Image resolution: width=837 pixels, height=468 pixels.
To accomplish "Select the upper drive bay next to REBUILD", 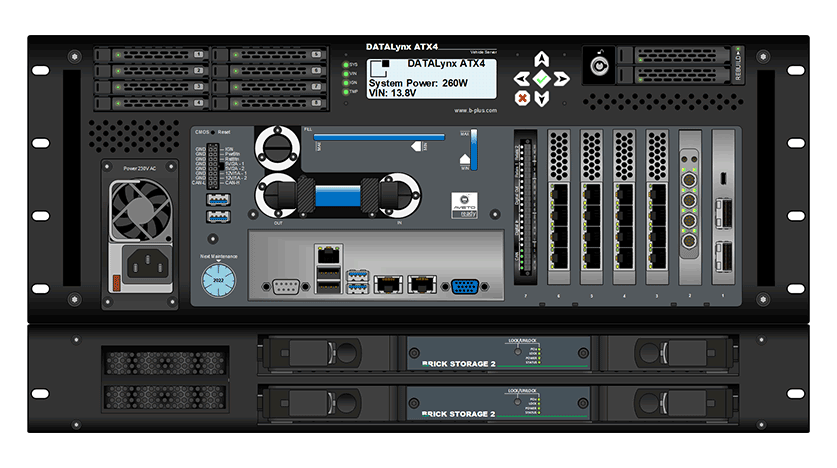I will pos(674,55).
